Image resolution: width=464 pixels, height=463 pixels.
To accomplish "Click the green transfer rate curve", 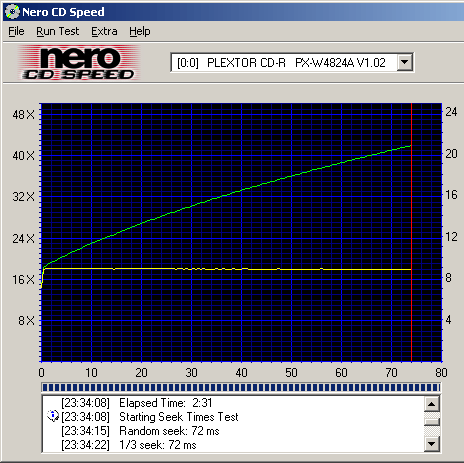I will tap(227, 194).
